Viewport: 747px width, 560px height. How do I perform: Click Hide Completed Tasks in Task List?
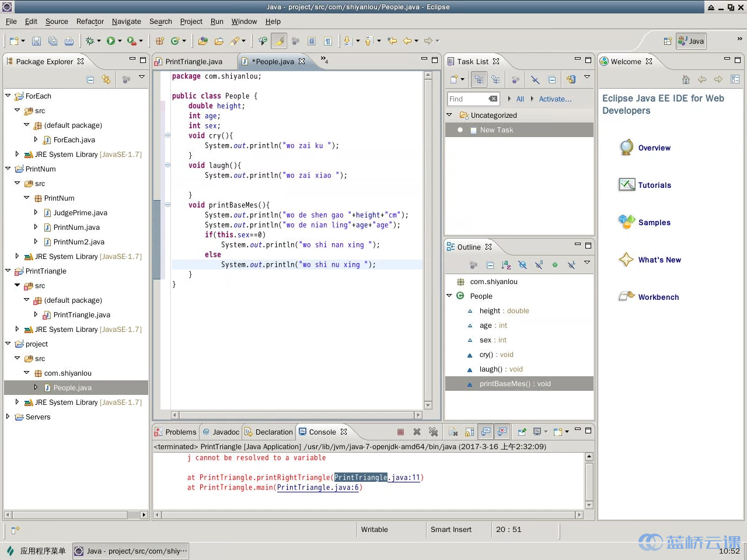pos(535,79)
